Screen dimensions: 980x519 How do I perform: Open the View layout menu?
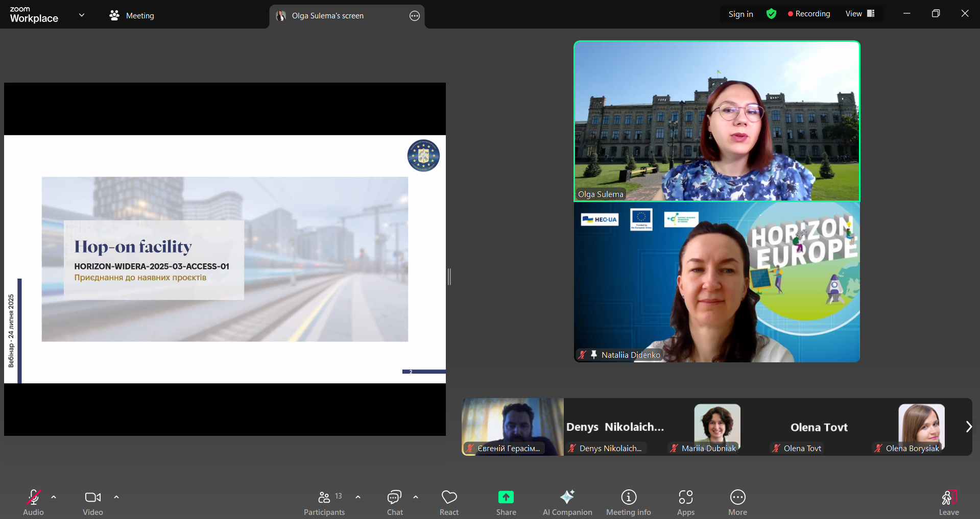click(861, 14)
